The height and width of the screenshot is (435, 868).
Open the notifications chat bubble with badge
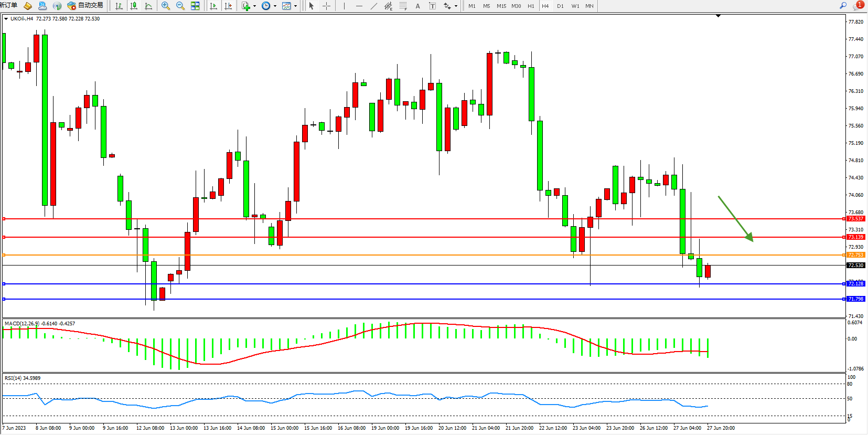tap(858, 6)
